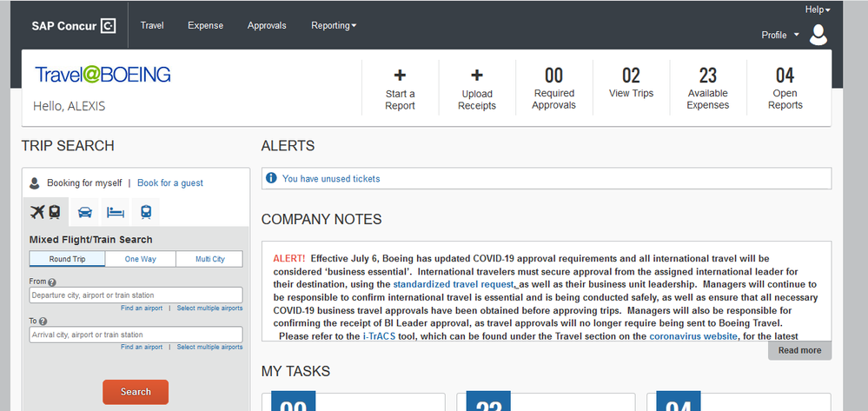Click the person icon next to Booking for myself

tap(35, 182)
